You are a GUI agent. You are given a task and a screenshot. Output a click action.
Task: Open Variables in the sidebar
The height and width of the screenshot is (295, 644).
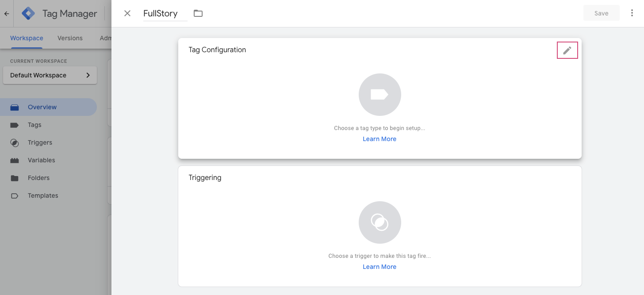[x=41, y=160]
